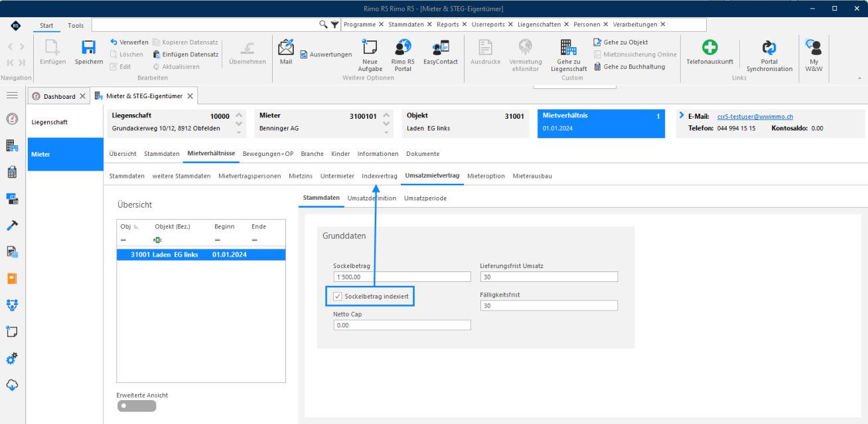
Task: Select the Dashboard document tab
Action: [59, 96]
